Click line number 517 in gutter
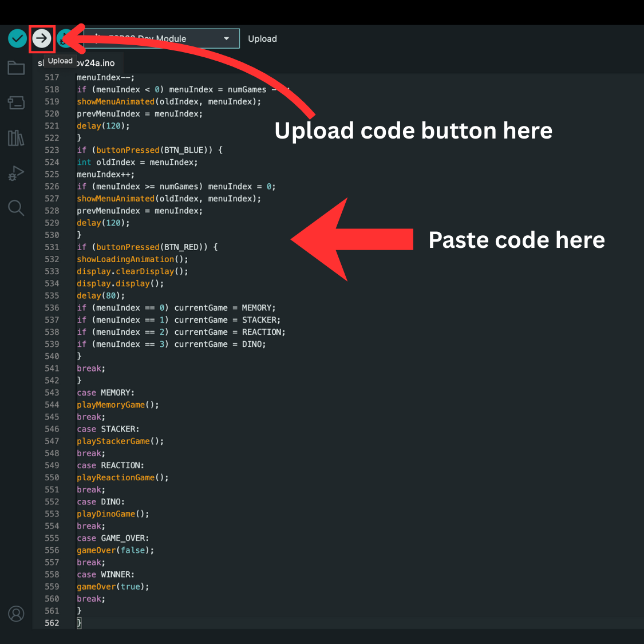Viewport: 644px width, 644px height. [x=52, y=77]
